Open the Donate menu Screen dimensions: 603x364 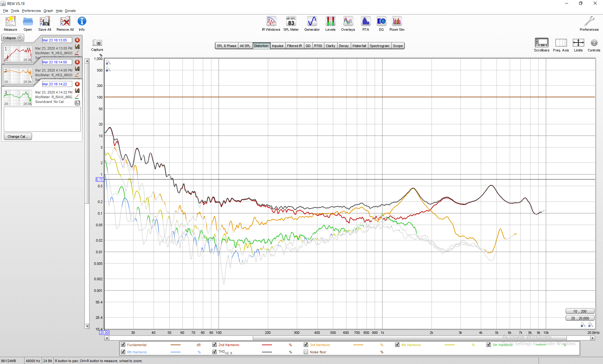70,11
